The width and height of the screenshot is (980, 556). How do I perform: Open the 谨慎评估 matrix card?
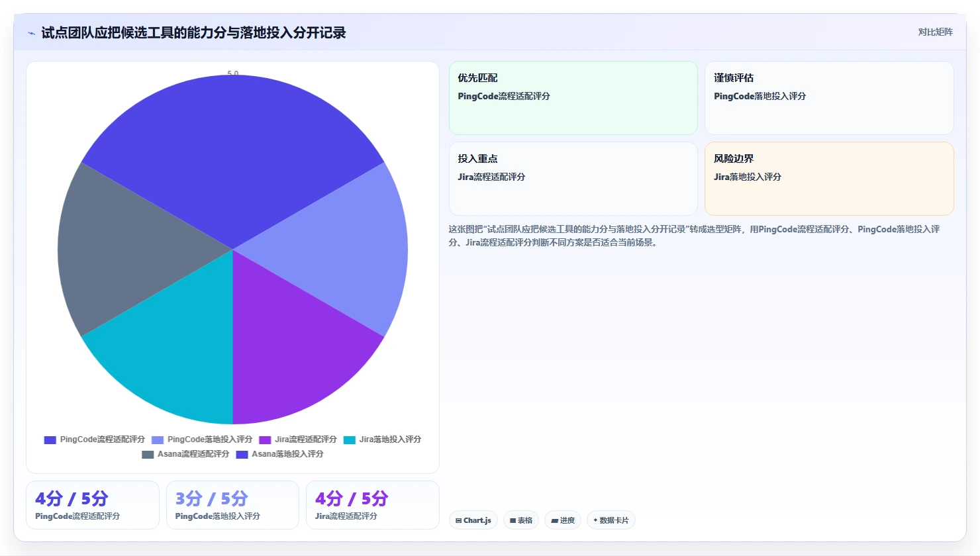[829, 98]
